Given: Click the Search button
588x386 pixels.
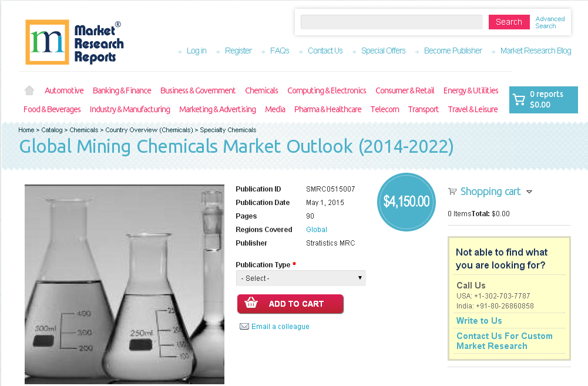Looking at the screenshot, I should coord(509,22).
